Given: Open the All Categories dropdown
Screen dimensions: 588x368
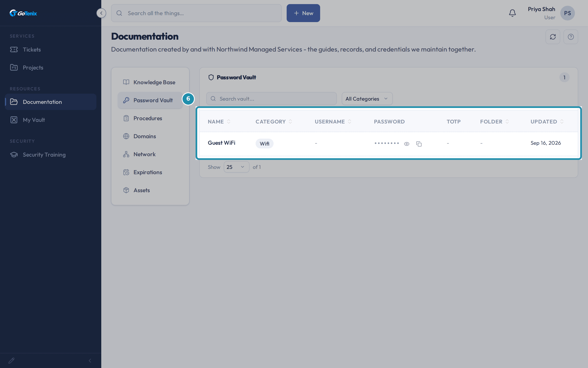Looking at the screenshot, I should click(x=367, y=99).
